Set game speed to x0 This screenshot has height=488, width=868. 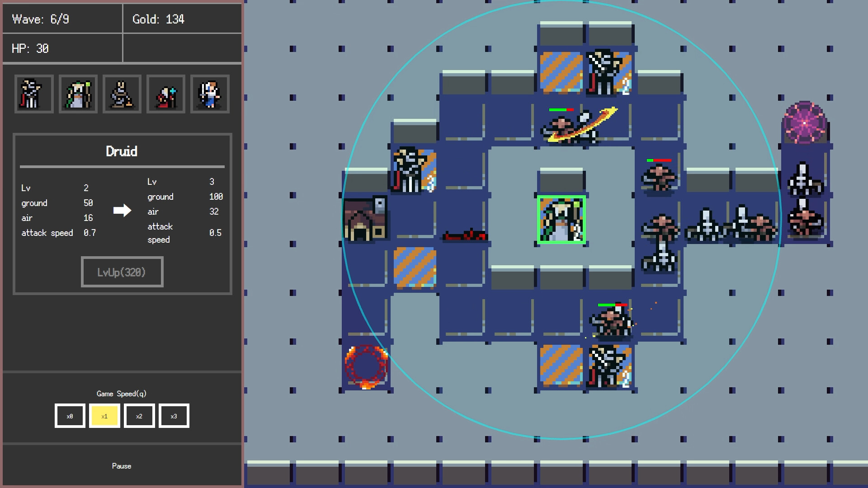coord(70,416)
